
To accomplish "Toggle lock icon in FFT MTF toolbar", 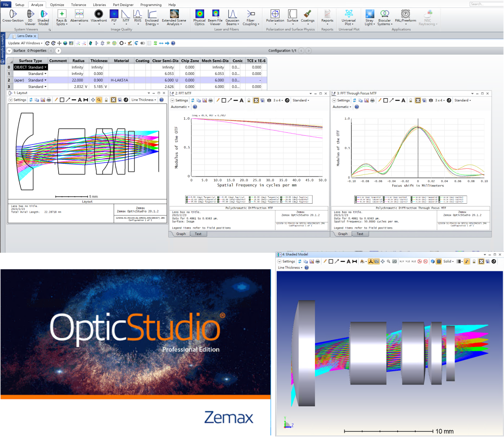I will pyautogui.click(x=249, y=100).
